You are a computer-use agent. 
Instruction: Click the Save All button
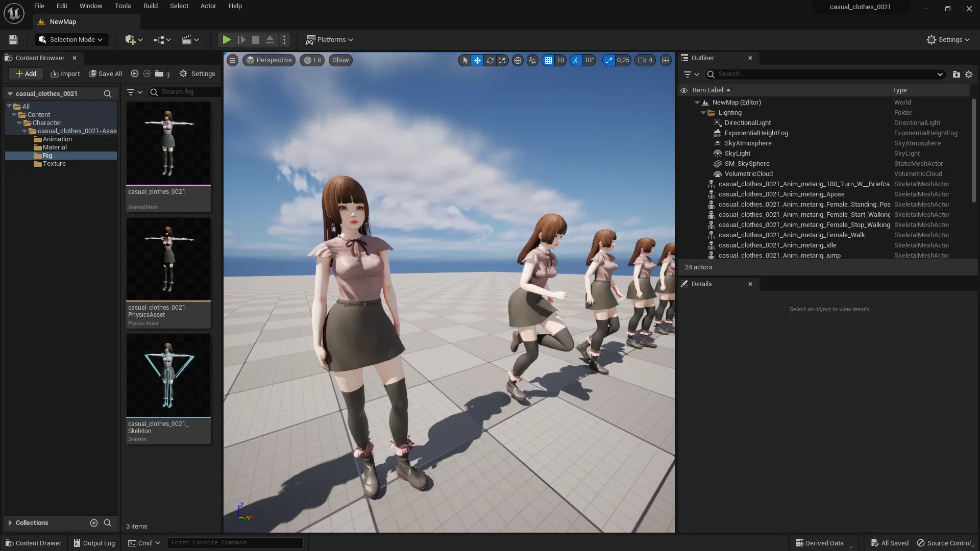[x=105, y=73]
